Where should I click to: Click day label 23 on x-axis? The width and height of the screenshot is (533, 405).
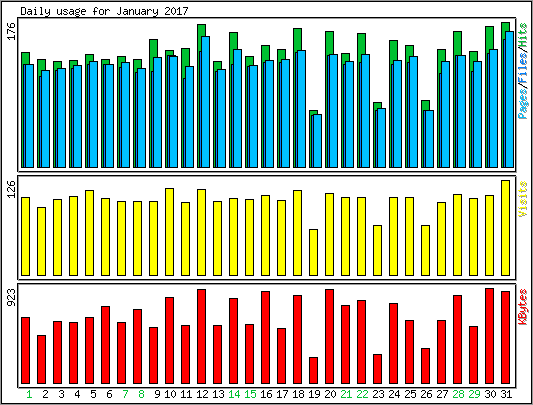click(378, 394)
